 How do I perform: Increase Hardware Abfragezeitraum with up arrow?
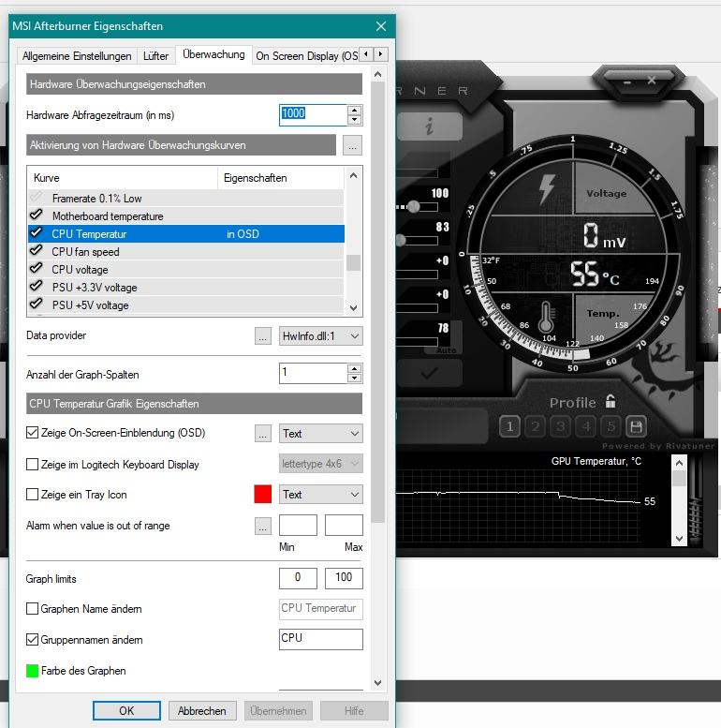(355, 111)
